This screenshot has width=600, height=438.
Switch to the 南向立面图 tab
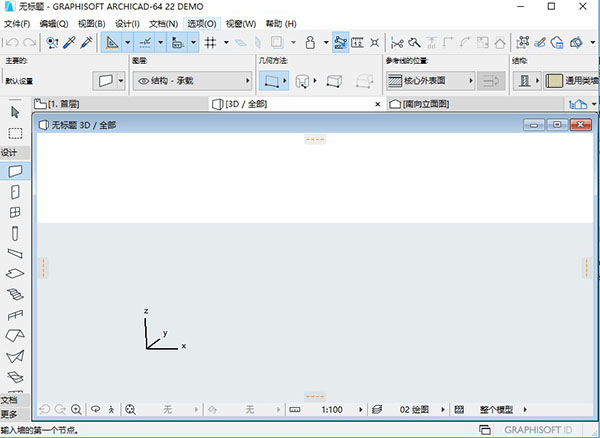tap(430, 104)
